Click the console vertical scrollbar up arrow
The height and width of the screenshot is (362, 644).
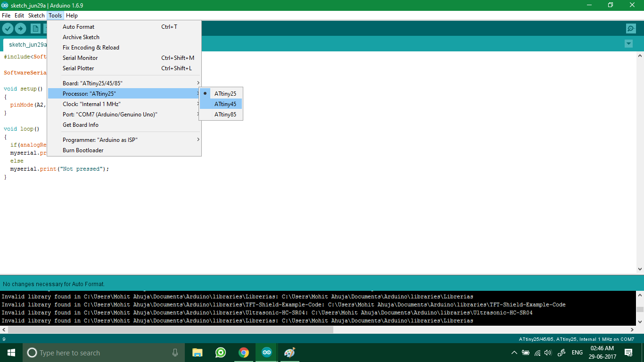click(x=640, y=295)
